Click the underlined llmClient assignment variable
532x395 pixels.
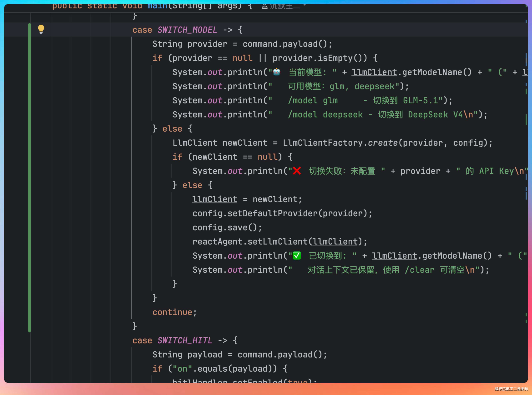(x=215, y=199)
